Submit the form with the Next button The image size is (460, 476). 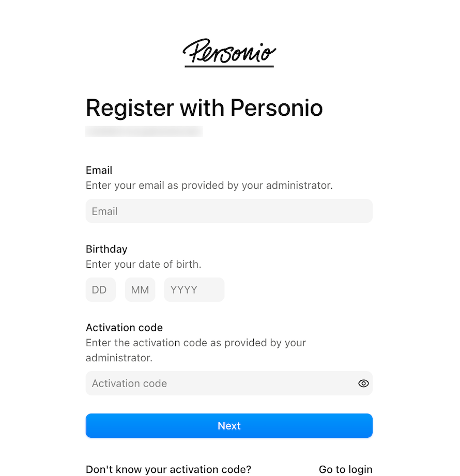click(x=229, y=425)
